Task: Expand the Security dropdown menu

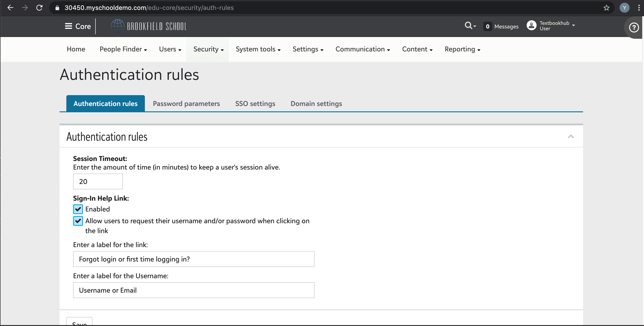Action: (x=208, y=49)
